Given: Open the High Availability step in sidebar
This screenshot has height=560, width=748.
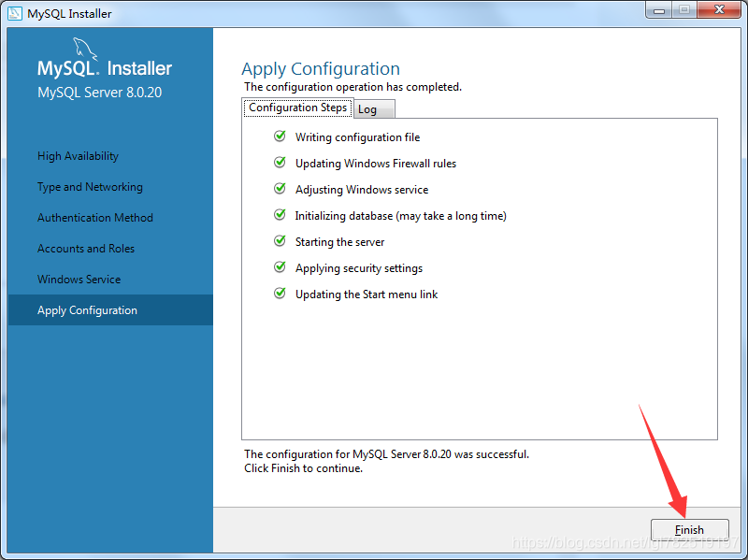Looking at the screenshot, I should click(79, 156).
